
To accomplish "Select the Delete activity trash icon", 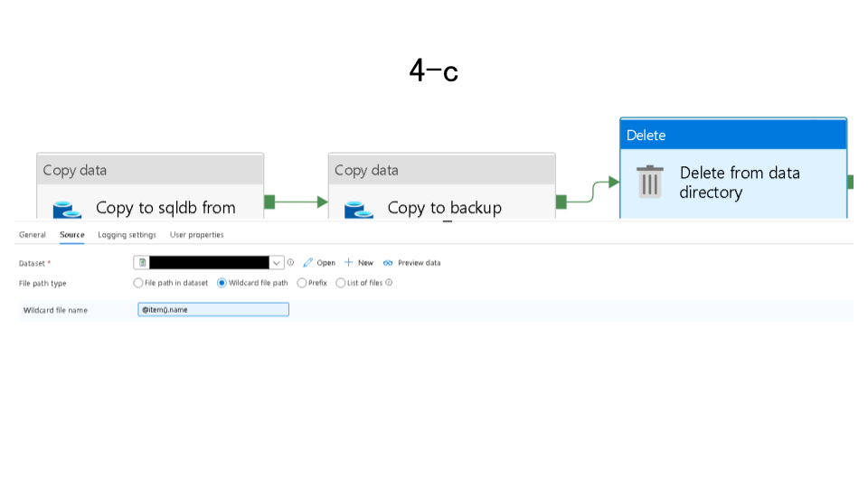I will (650, 182).
